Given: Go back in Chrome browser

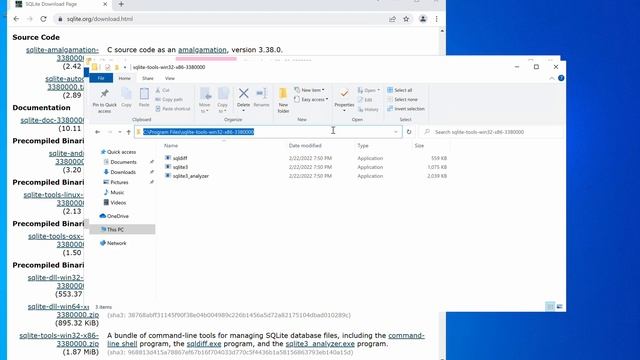Looking at the screenshot, I should [x=16, y=19].
